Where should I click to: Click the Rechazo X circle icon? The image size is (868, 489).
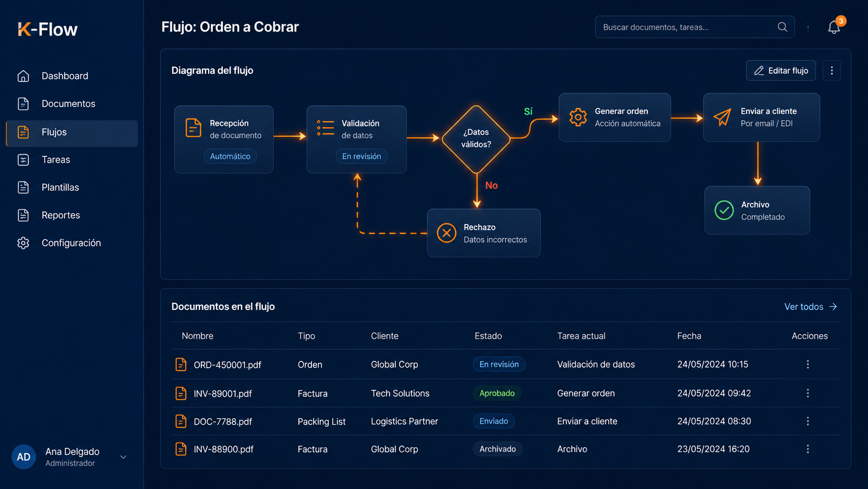click(446, 233)
